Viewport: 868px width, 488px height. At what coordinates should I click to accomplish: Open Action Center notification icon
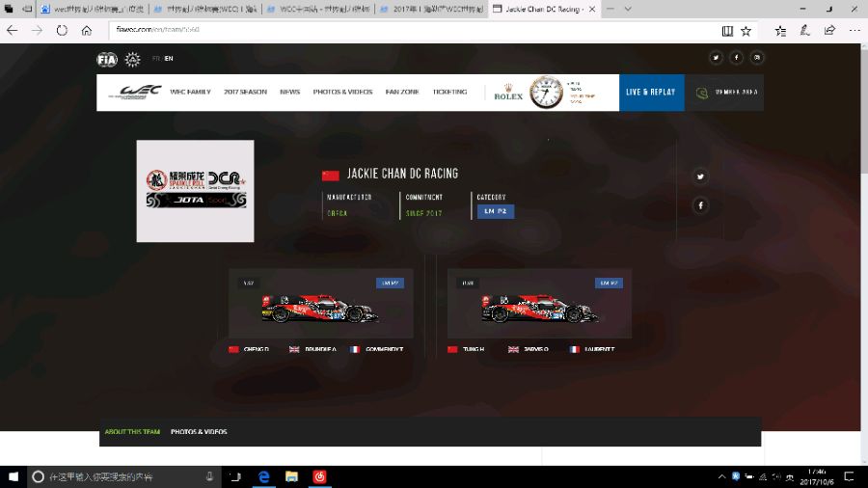coord(849,476)
